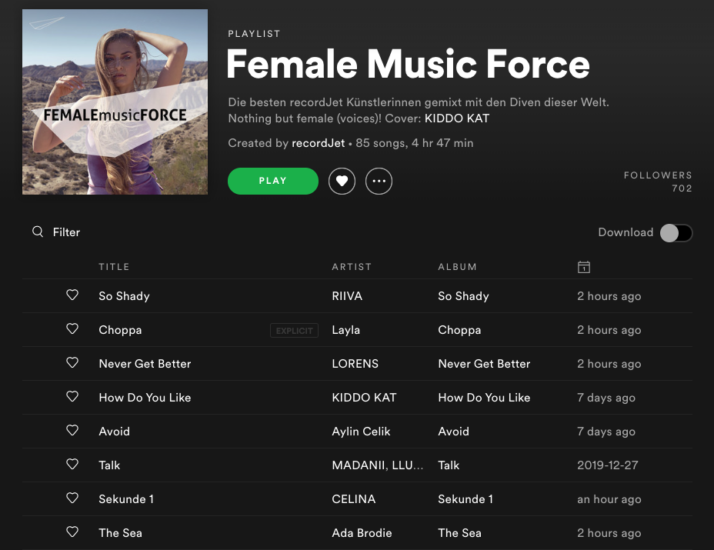Open the recordJet creator profile

[318, 143]
